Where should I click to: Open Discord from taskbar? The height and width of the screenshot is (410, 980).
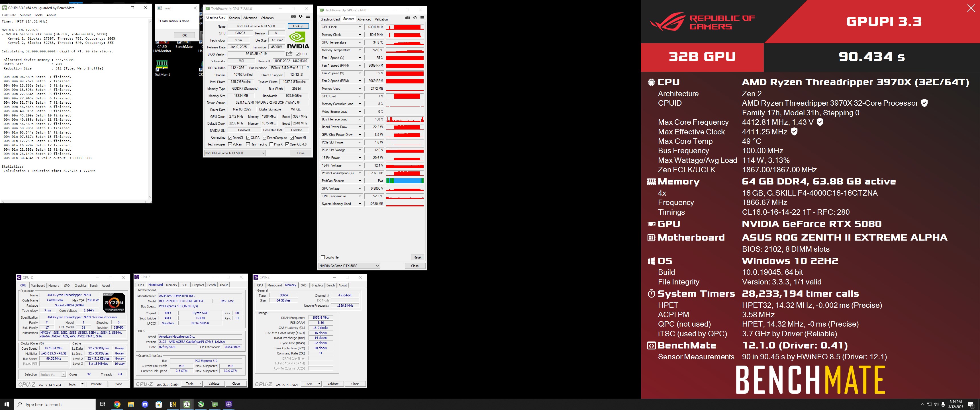(x=145, y=404)
